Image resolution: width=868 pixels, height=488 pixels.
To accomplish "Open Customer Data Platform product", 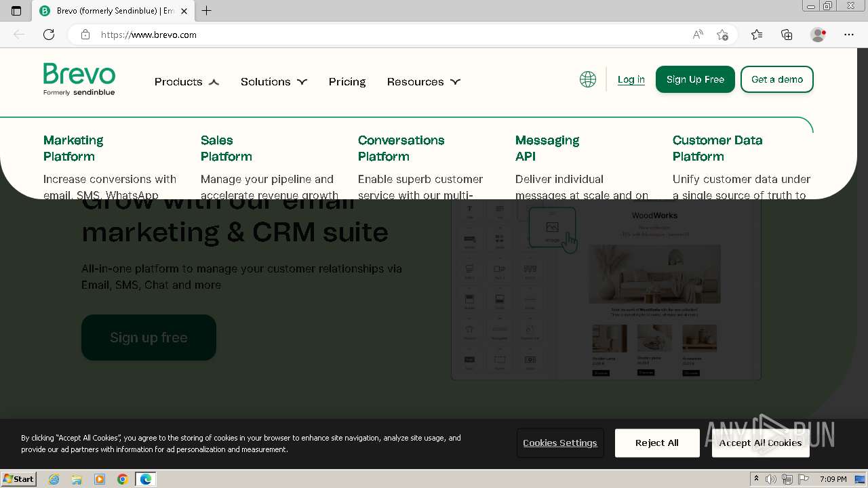I will pyautogui.click(x=717, y=148).
